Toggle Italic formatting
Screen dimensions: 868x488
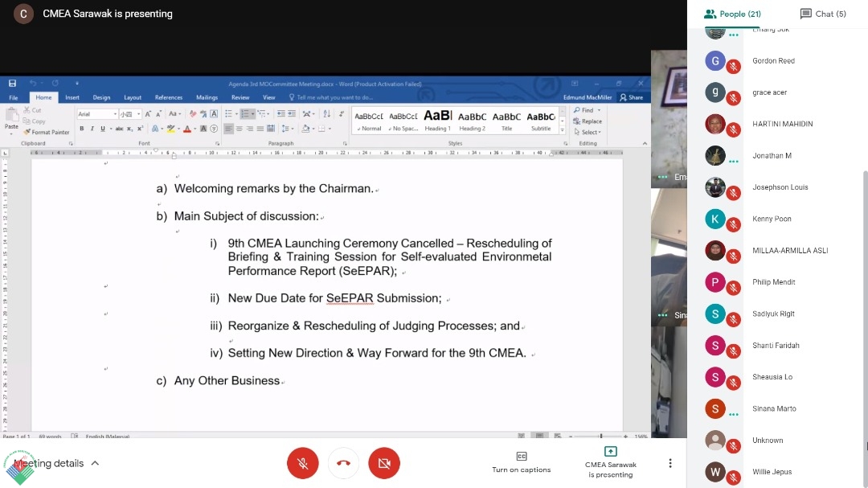point(92,129)
